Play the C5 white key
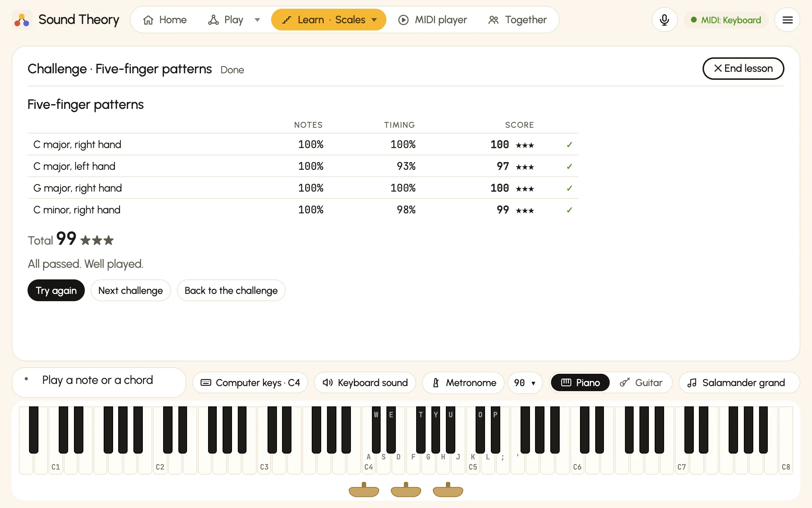Screen dimensions: 812x508 pyautogui.click(x=473, y=464)
